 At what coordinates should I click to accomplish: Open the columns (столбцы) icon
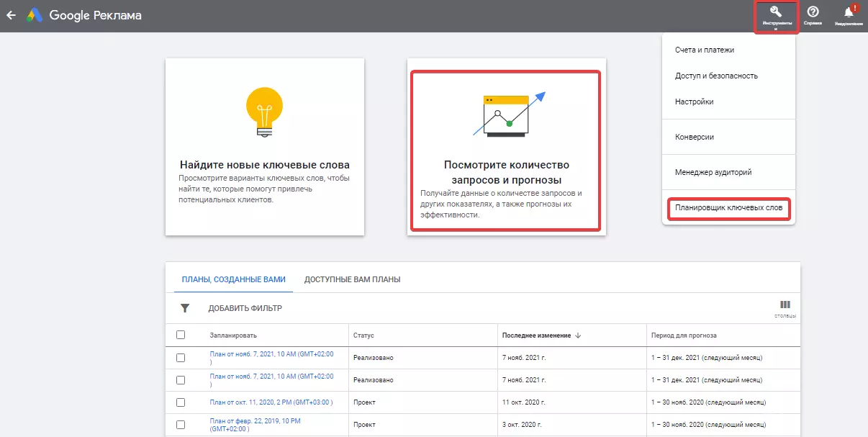click(x=785, y=305)
